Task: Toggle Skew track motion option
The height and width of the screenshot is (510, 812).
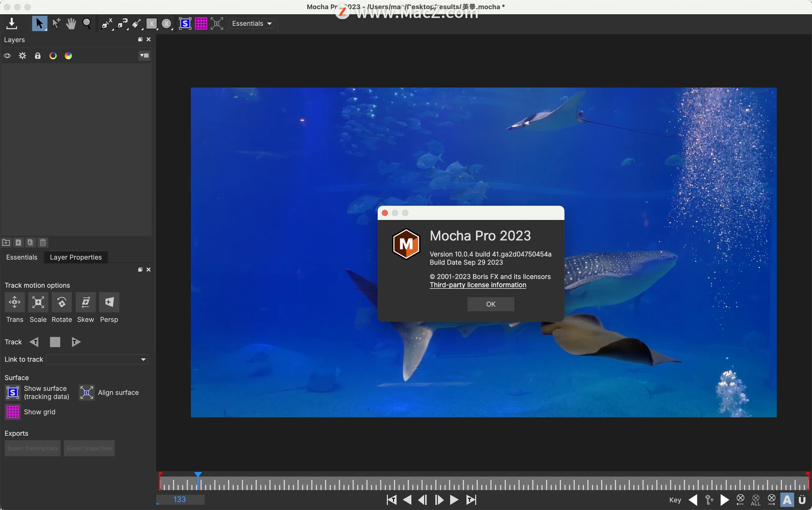Action: 85,302
